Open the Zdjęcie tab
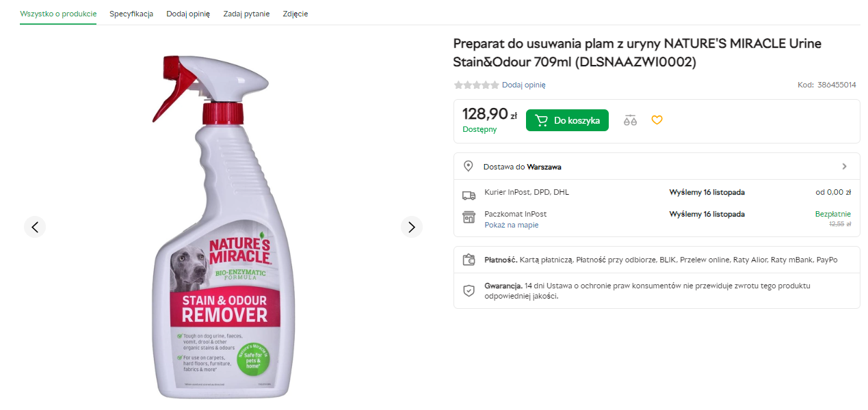 (295, 14)
